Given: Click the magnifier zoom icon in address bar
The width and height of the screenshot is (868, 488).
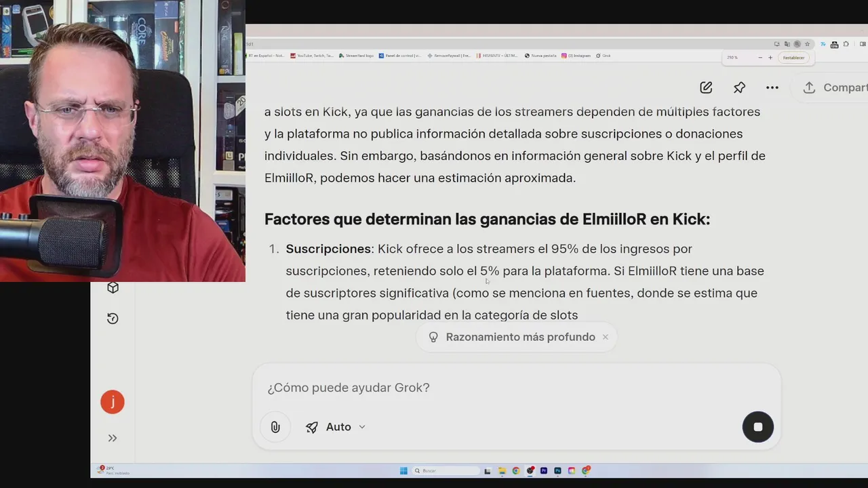Looking at the screenshot, I should click(x=797, y=44).
